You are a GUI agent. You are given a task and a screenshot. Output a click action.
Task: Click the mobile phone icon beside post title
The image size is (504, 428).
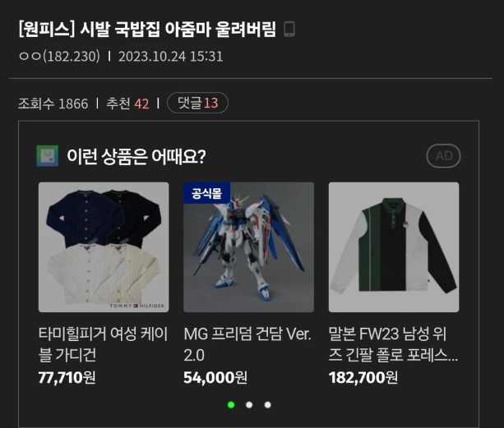coord(289,30)
